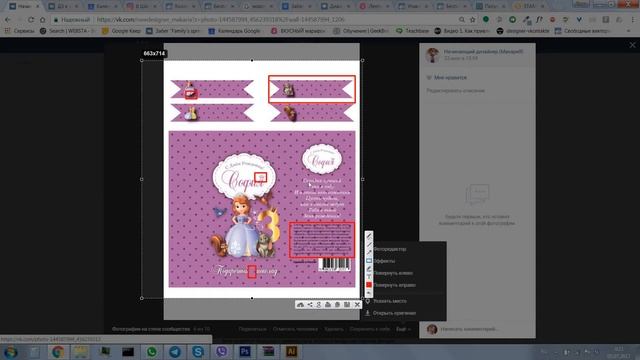Select the Lightshot pen tool
This screenshot has height=360, width=640.
(x=369, y=236)
